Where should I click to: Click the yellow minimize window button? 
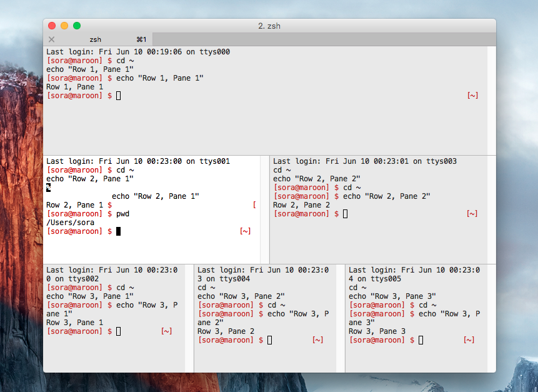click(x=64, y=26)
